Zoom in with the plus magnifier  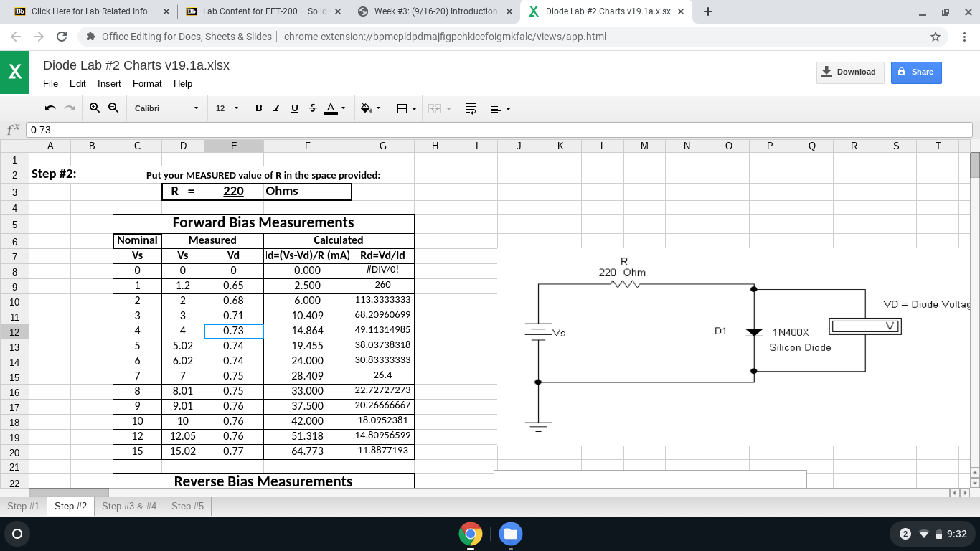coord(95,108)
